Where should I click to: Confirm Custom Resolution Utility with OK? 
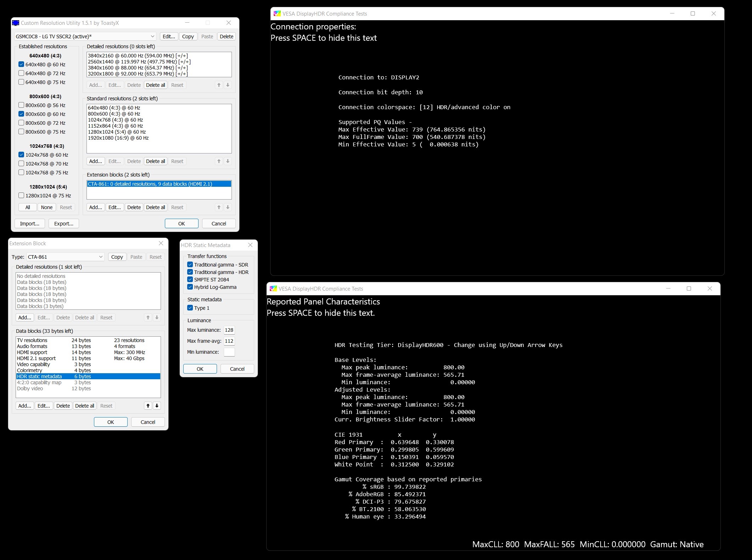[x=182, y=224]
